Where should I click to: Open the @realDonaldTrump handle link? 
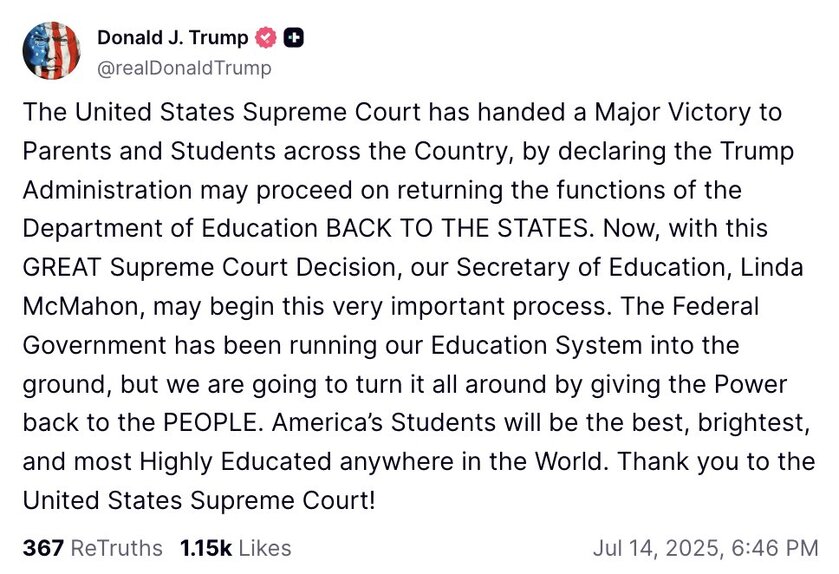184,68
